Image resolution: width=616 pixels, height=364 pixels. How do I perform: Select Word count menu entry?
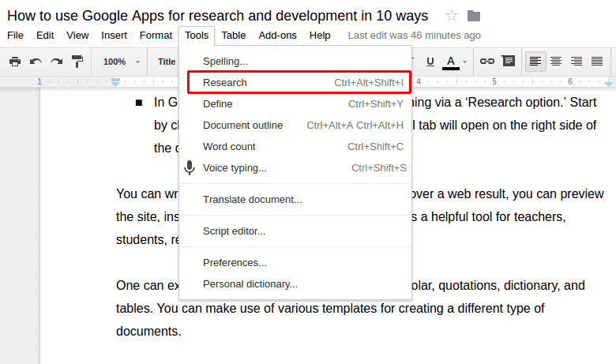tap(295, 146)
